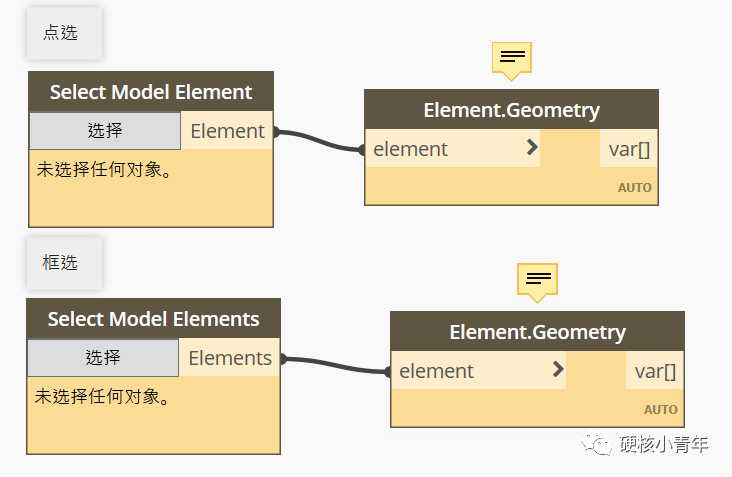
Task: Open AUTO lacing on the 点选 Element.Geometry node
Action: [x=634, y=187]
